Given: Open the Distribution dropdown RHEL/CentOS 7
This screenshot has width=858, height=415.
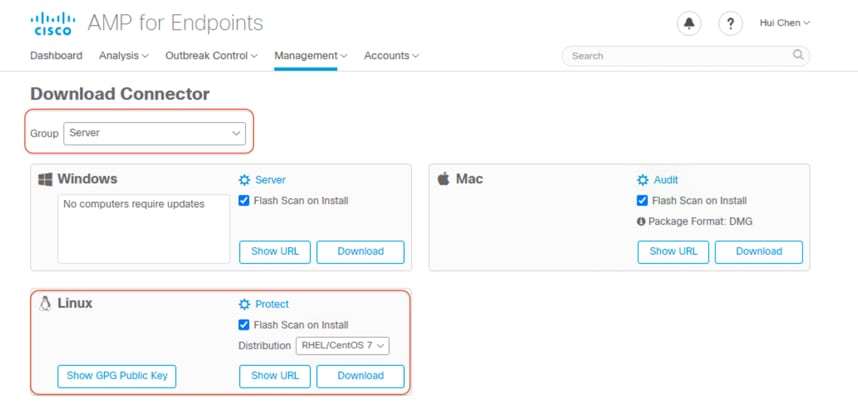Looking at the screenshot, I should click(x=343, y=346).
